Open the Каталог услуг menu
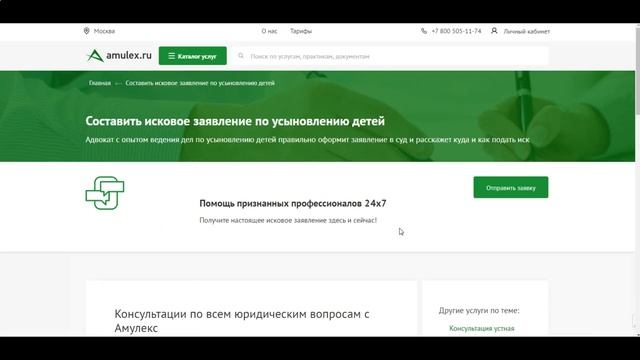This screenshot has height=360, width=640. [x=193, y=56]
